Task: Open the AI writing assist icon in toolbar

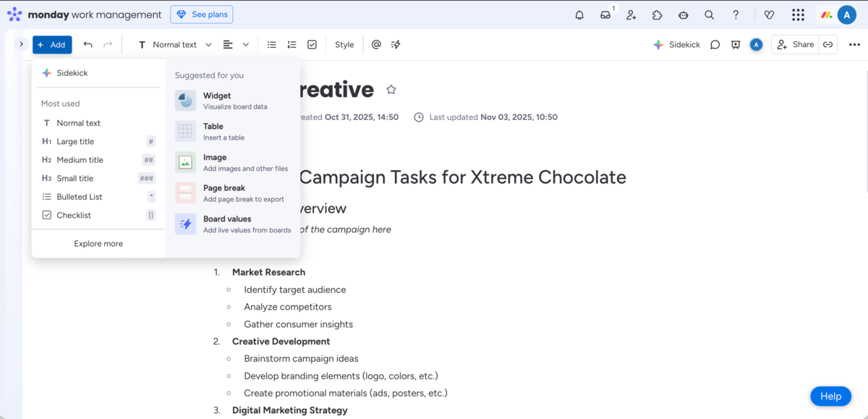Action: pyautogui.click(x=396, y=44)
